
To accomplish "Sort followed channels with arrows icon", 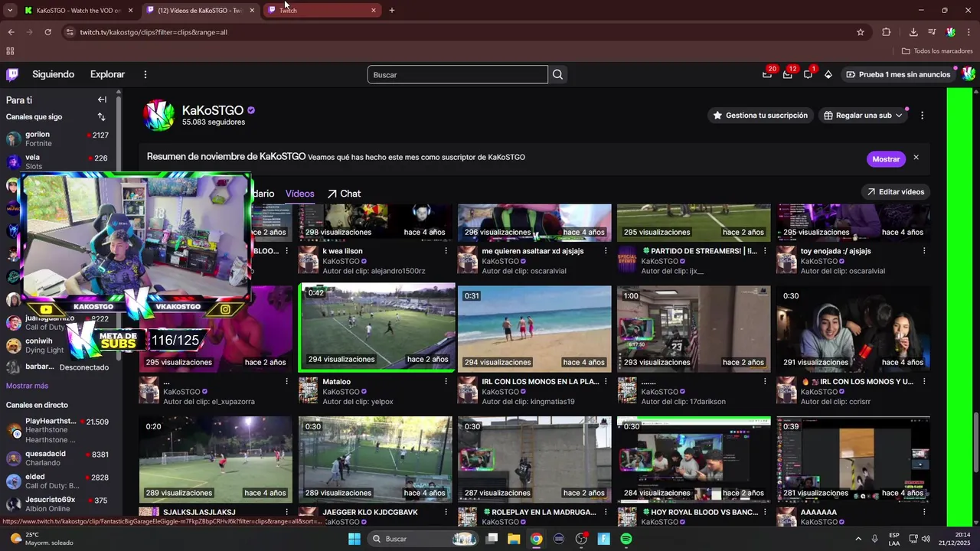I will coord(101,117).
